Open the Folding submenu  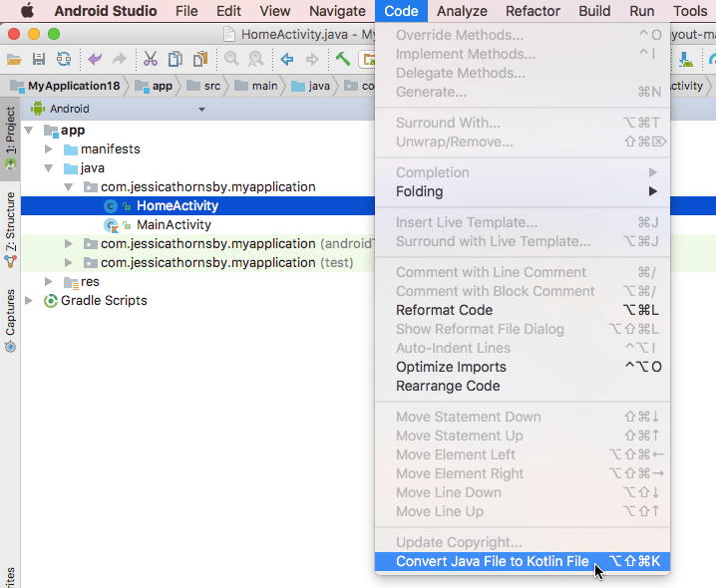(523, 191)
